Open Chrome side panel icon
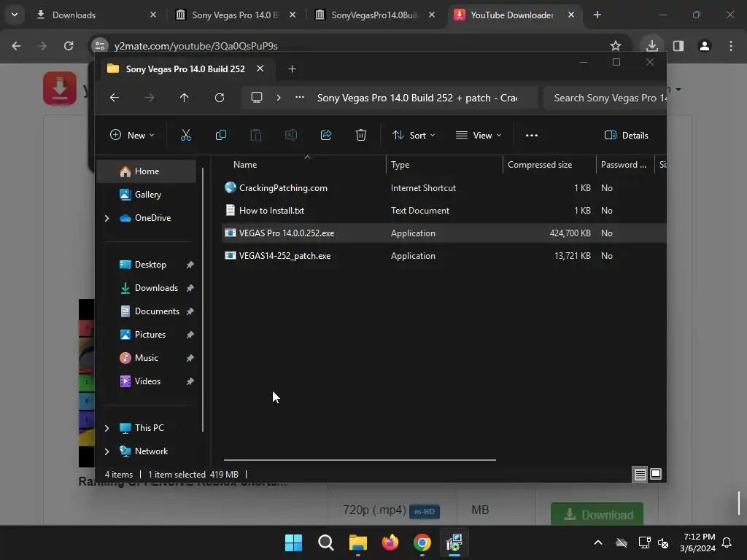The image size is (747, 560). point(678,46)
